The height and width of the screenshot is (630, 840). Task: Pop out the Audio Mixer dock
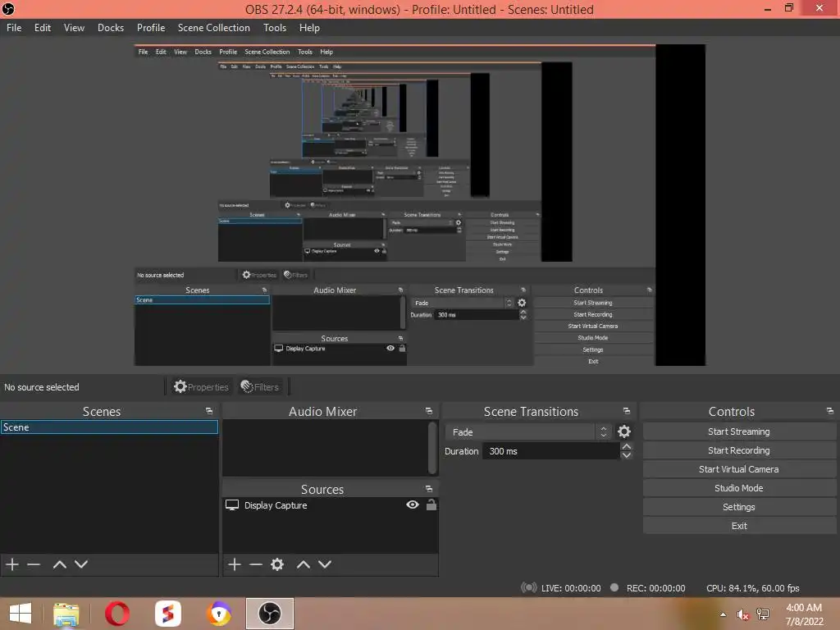428,411
